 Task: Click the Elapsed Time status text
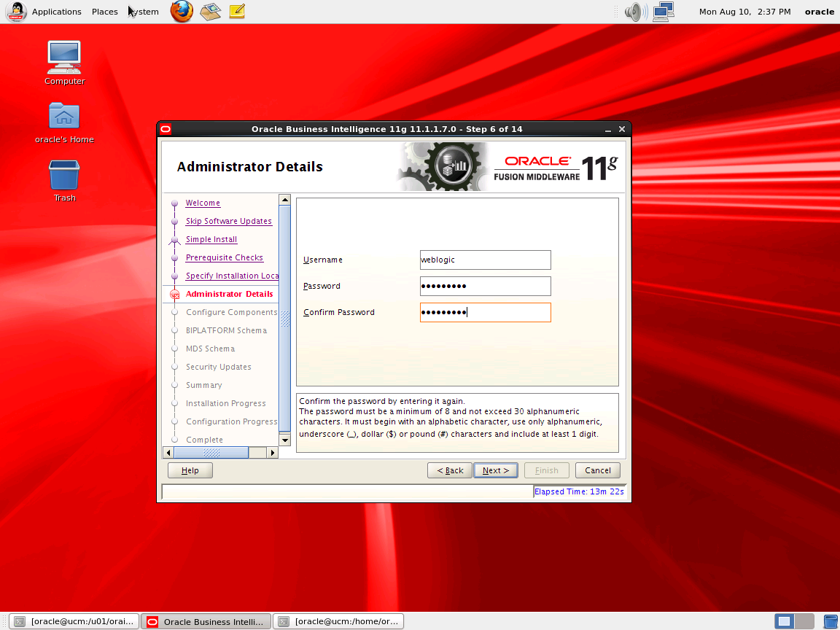point(579,491)
